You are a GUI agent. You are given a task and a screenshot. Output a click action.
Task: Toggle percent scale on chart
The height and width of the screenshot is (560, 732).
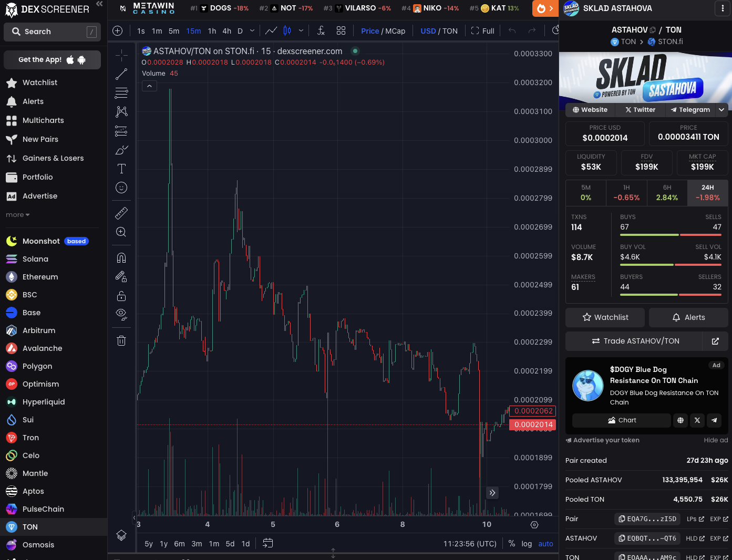(x=512, y=544)
